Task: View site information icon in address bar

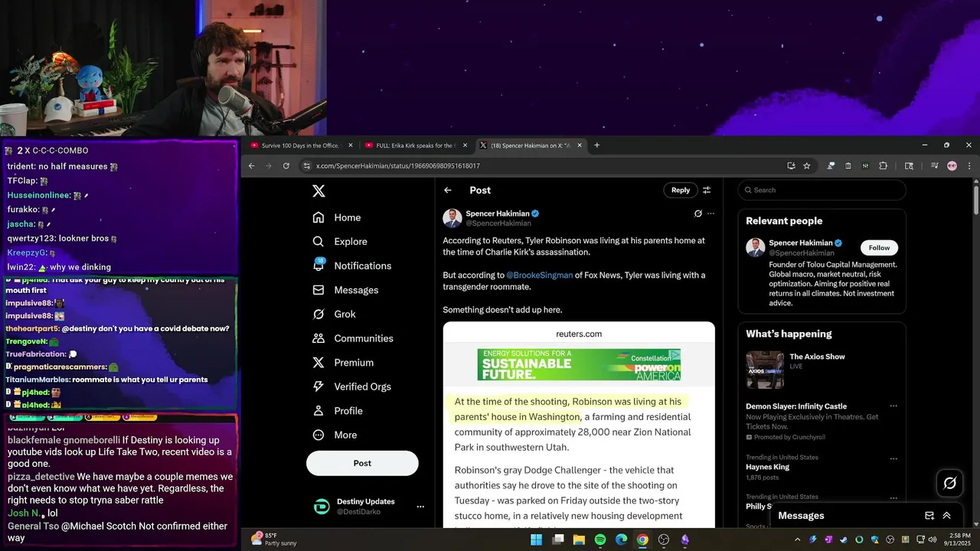Action: click(x=306, y=166)
